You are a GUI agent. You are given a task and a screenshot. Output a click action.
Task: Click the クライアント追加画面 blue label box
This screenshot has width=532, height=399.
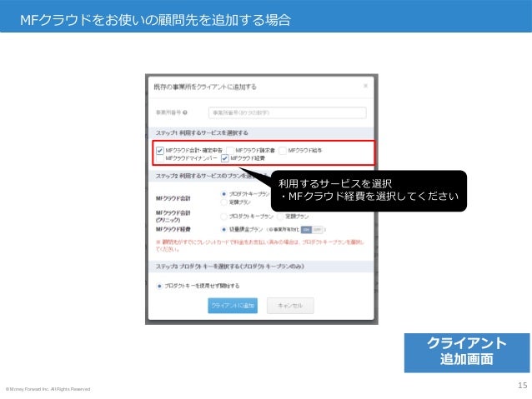click(467, 352)
